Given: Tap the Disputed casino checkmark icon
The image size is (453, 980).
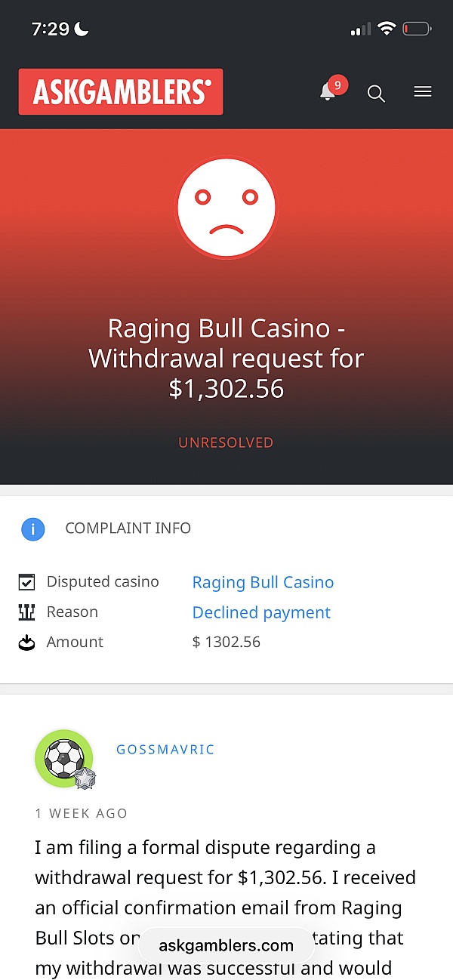Looking at the screenshot, I should (27, 582).
